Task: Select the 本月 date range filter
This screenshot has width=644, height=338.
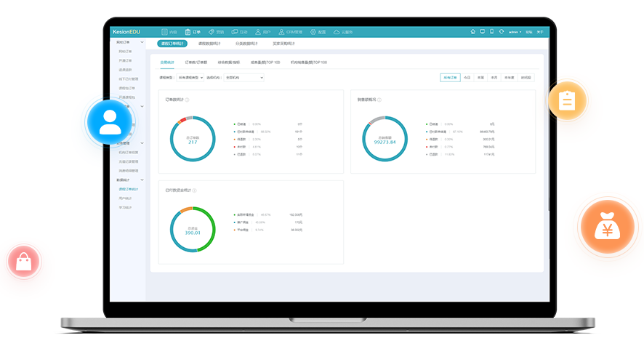Action: click(x=494, y=77)
